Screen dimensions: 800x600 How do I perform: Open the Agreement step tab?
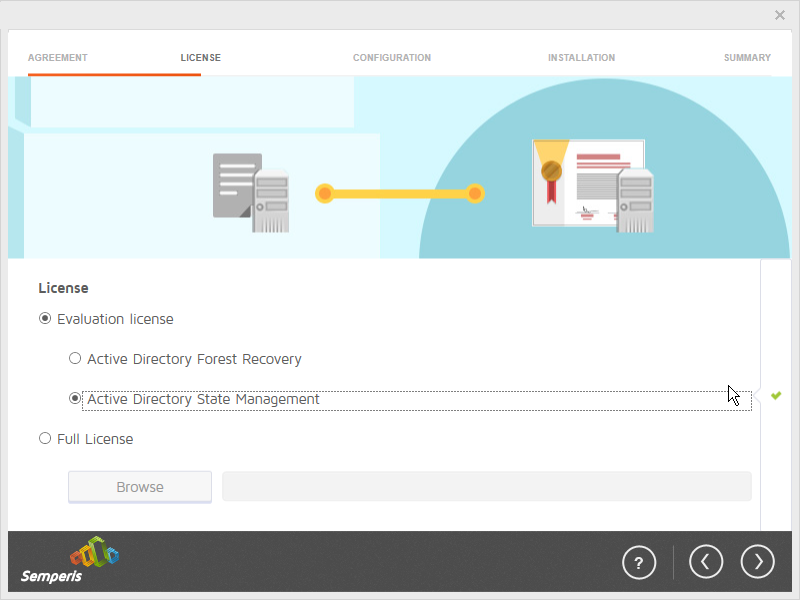[58, 58]
